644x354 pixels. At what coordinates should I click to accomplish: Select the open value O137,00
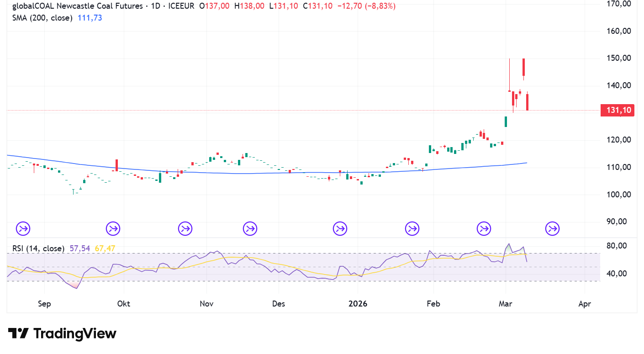point(214,6)
